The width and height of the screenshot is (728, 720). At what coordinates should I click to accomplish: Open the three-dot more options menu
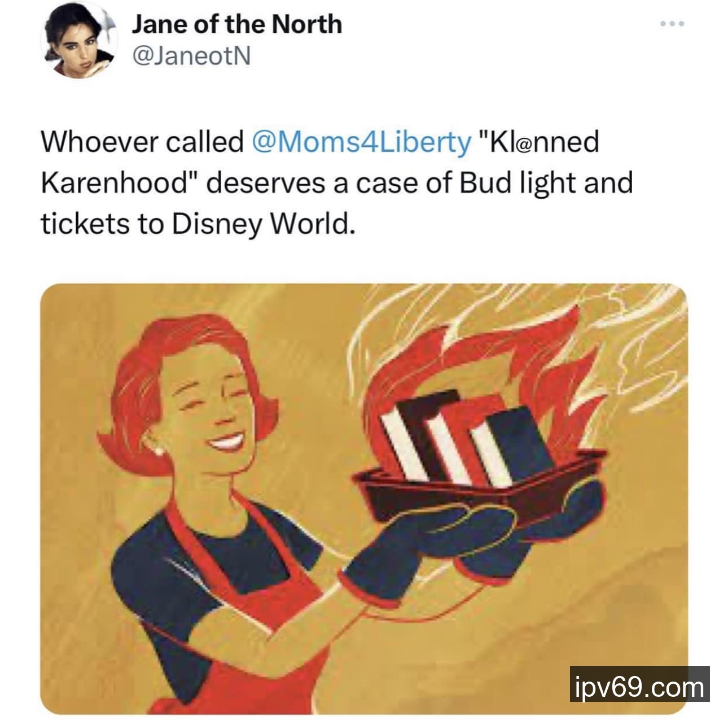coord(673,24)
